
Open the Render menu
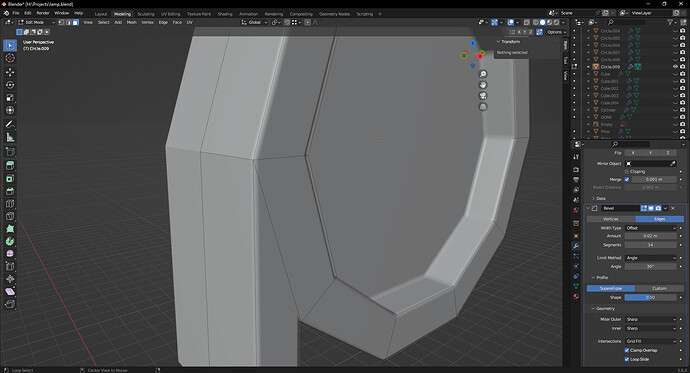click(43, 13)
